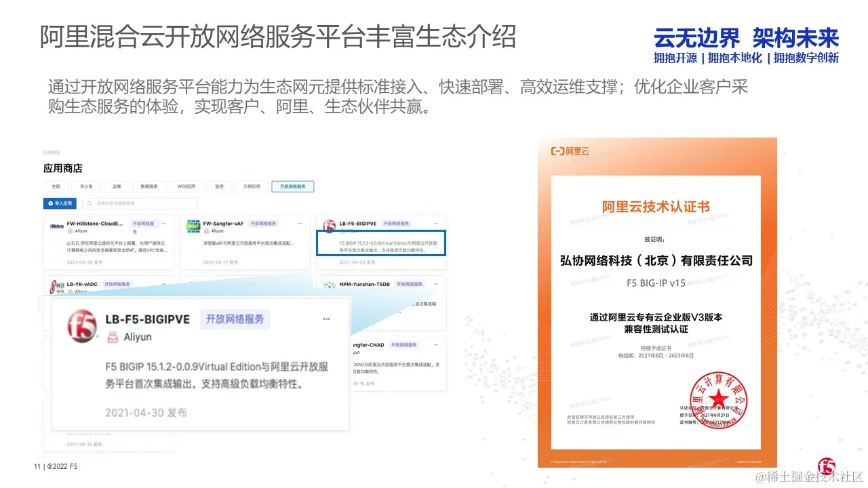
Task: Open the FW-Hillstone-CloudE... app title
Action: tap(96, 224)
